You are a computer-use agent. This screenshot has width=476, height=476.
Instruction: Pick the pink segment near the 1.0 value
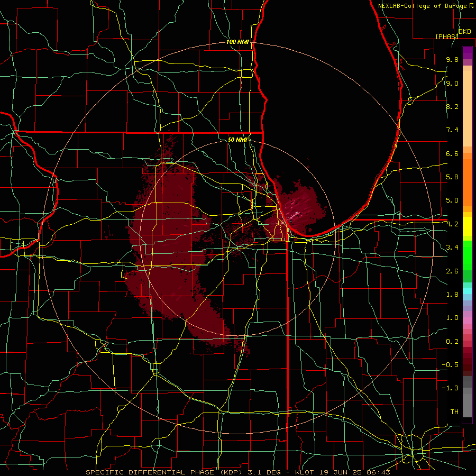[x=467, y=321]
